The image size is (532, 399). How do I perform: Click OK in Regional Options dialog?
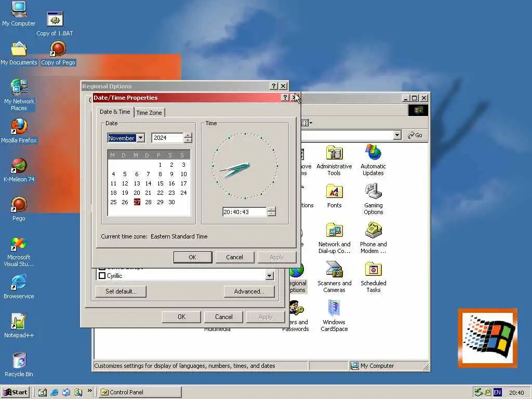[181, 316]
